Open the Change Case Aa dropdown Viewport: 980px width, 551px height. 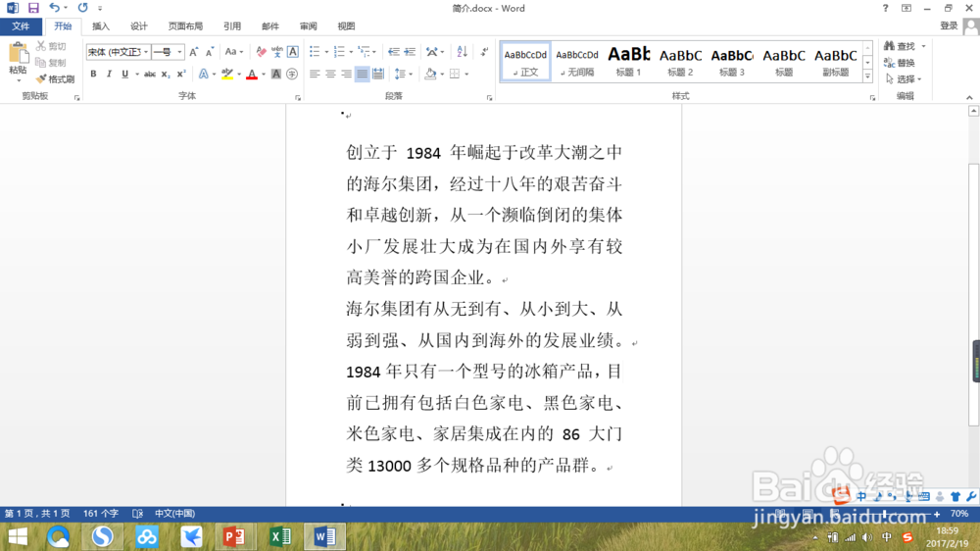(x=234, y=52)
